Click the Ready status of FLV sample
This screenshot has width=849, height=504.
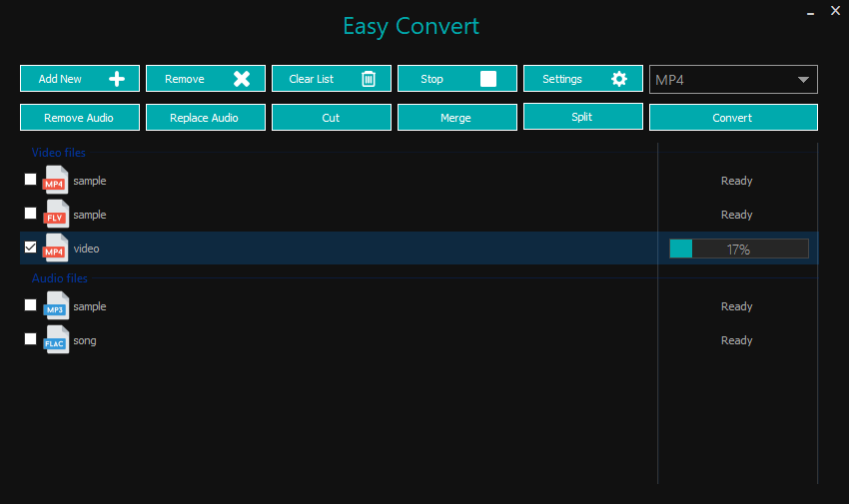pyautogui.click(x=737, y=215)
